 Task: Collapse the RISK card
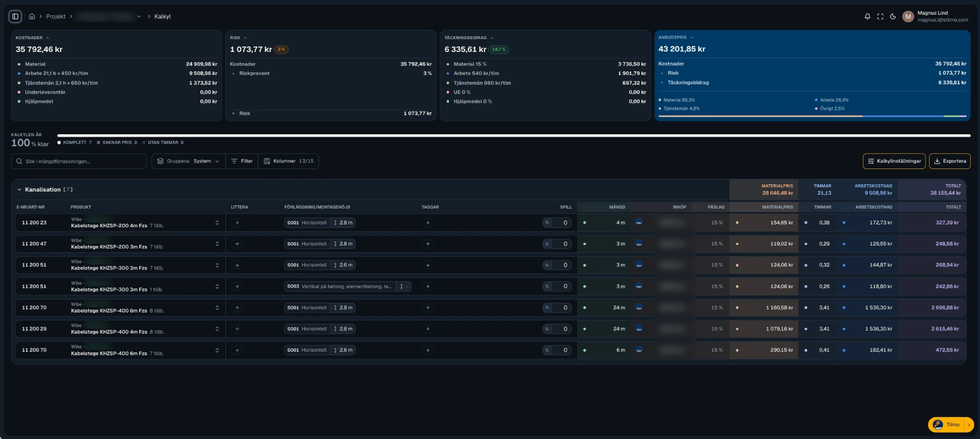(x=245, y=38)
